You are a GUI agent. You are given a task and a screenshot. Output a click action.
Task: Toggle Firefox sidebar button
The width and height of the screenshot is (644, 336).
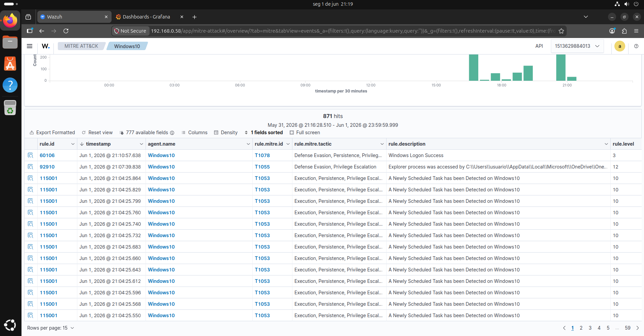pyautogui.click(x=30, y=31)
